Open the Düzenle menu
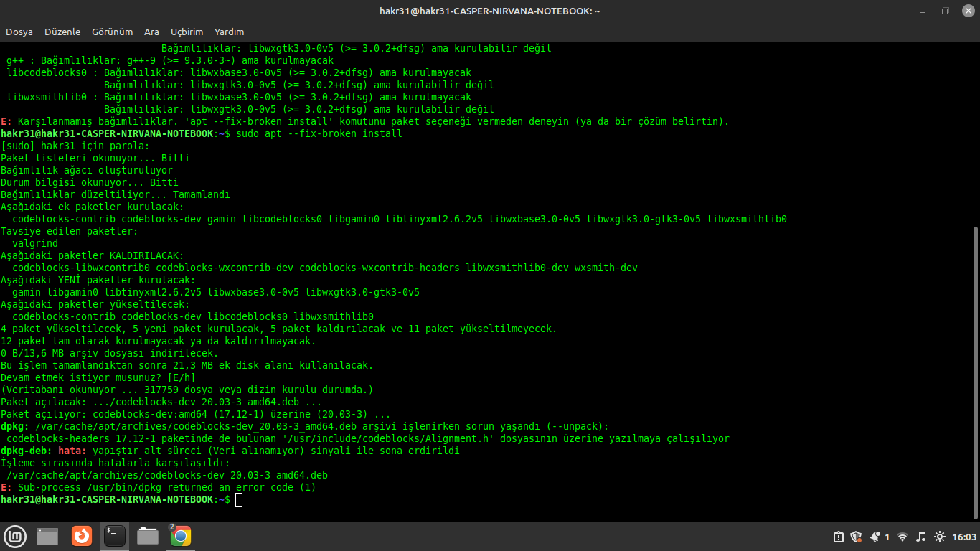The height and width of the screenshot is (551, 980). coord(62,32)
